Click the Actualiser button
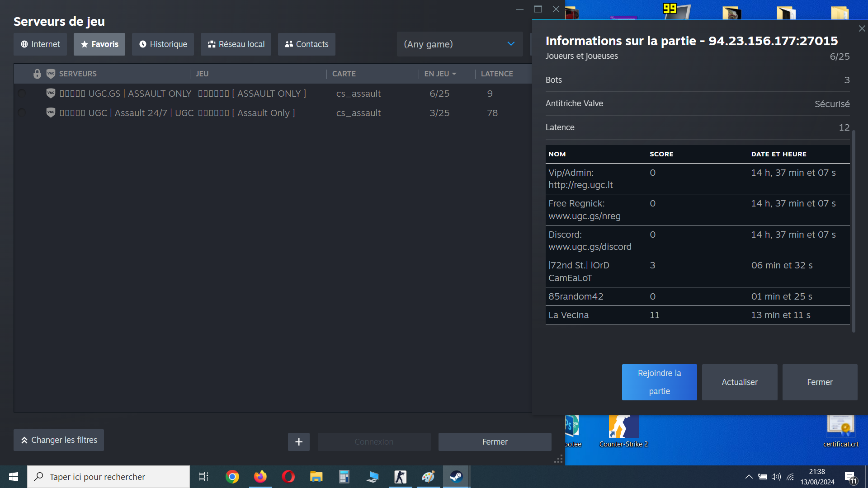The height and width of the screenshot is (488, 868). [x=740, y=382]
